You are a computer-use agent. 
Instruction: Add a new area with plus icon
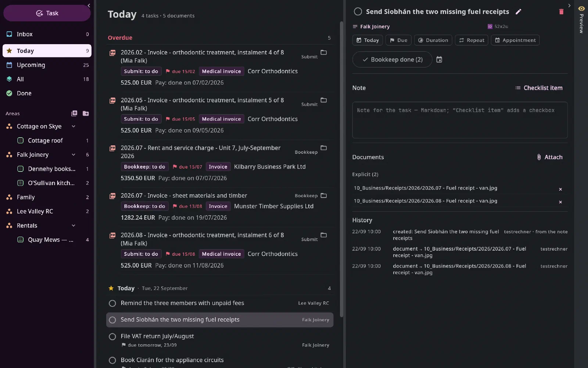click(x=74, y=113)
